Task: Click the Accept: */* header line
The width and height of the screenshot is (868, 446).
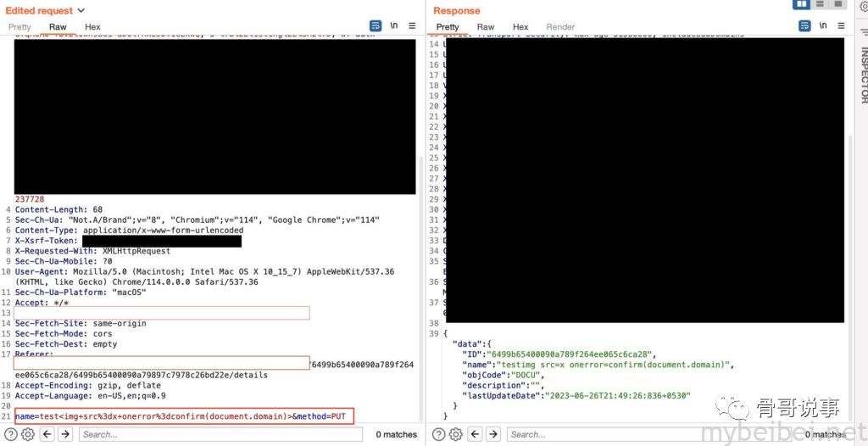Action: (x=42, y=303)
